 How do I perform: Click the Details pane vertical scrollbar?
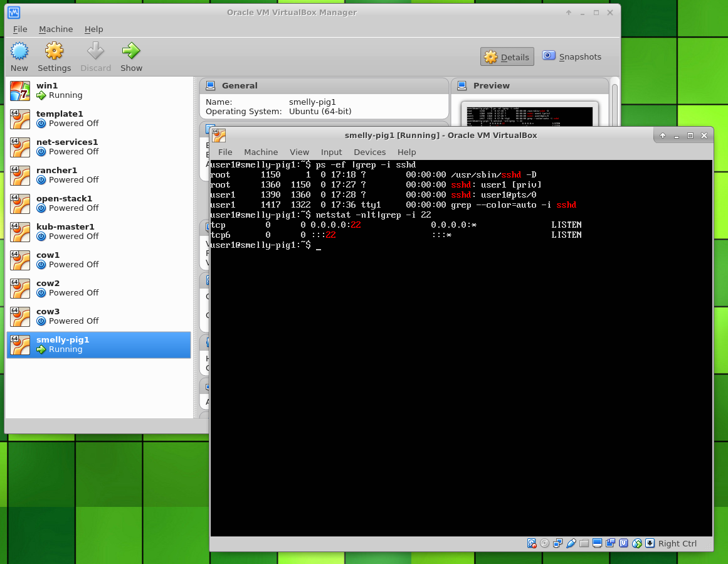(615, 105)
